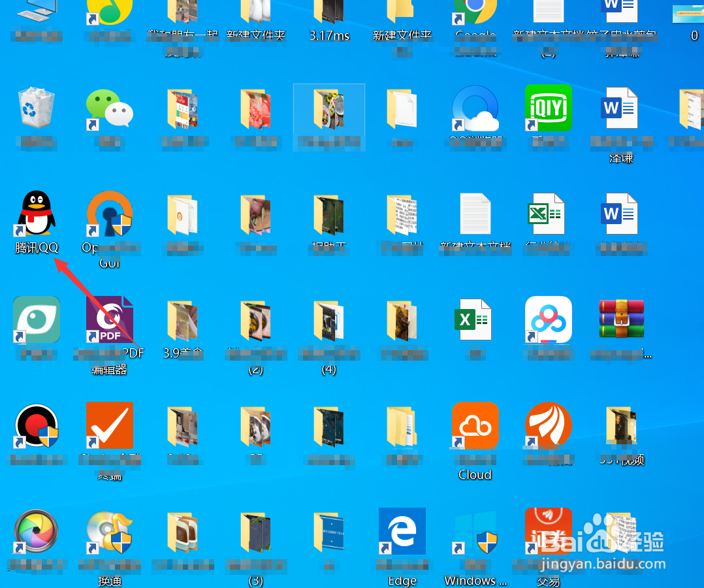704x588 pixels.
Task: Open the Windows ... shortcut with shield
Action: click(475, 532)
